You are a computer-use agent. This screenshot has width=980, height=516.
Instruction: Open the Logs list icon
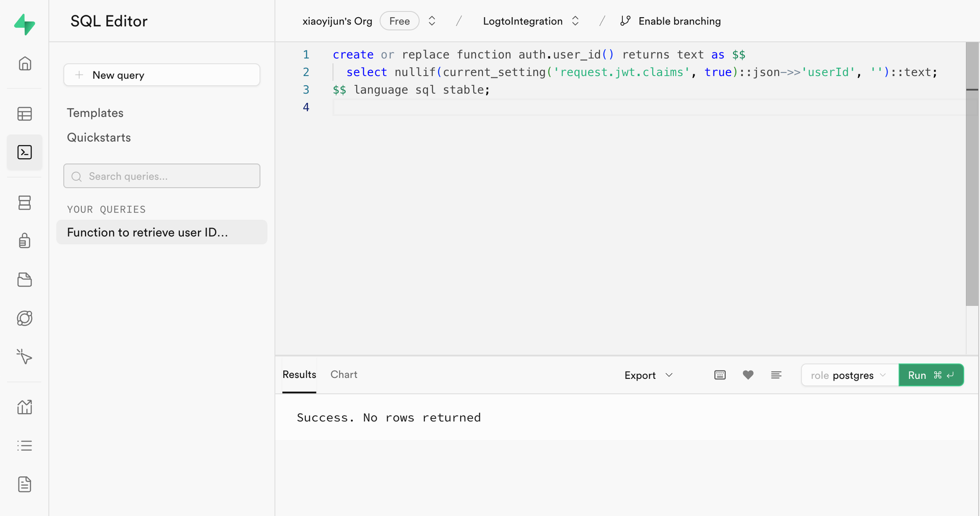coord(24,446)
